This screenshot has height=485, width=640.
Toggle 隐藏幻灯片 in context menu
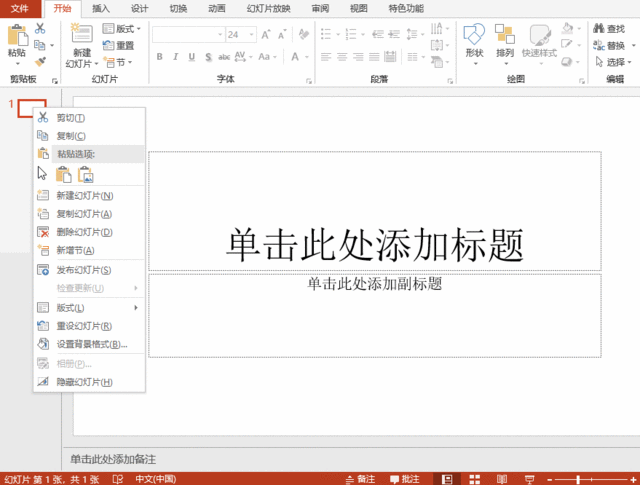(x=84, y=382)
